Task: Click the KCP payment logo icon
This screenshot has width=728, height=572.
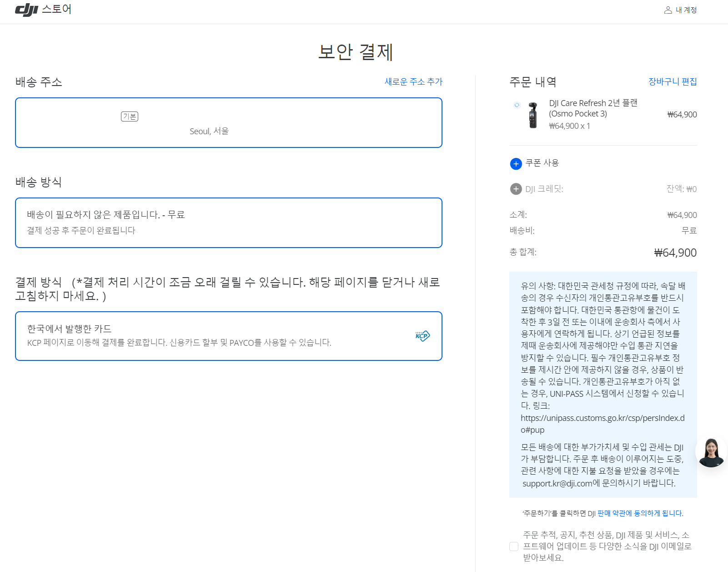Action: coord(422,336)
